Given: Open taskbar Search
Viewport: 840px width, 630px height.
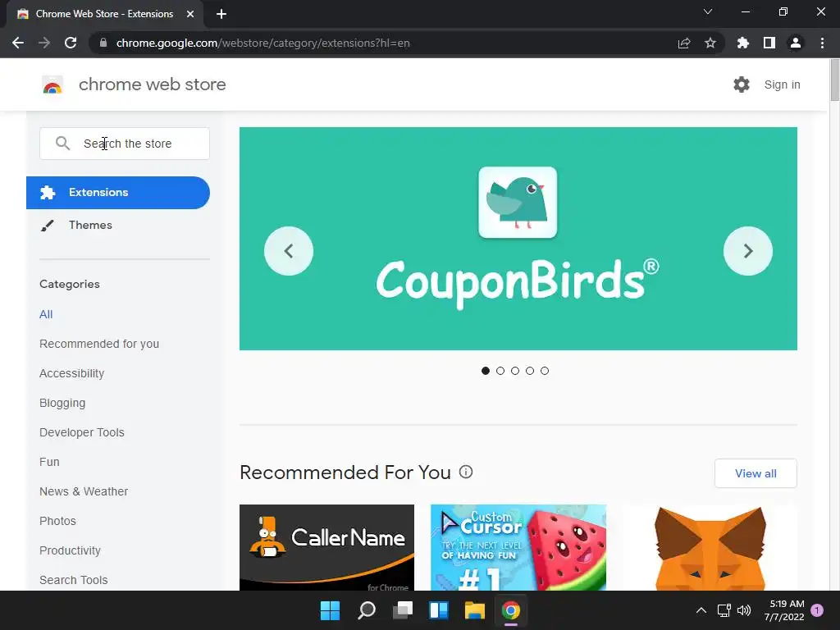Looking at the screenshot, I should coord(367,610).
